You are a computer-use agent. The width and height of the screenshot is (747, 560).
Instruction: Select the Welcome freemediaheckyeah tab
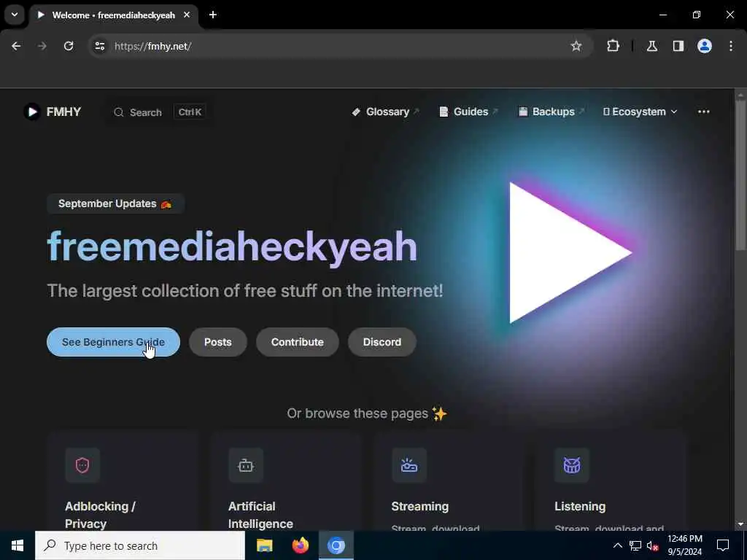(x=113, y=15)
